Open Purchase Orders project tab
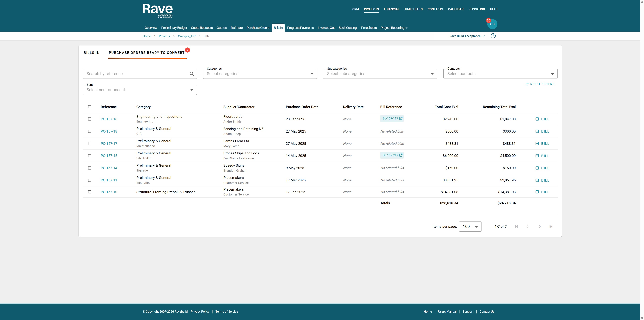 point(258,28)
